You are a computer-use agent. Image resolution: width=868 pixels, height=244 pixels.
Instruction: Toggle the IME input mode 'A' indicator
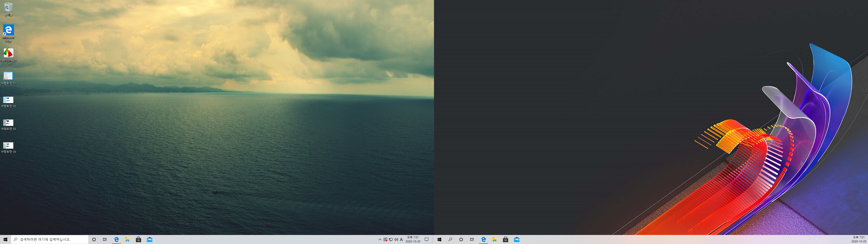401,240
